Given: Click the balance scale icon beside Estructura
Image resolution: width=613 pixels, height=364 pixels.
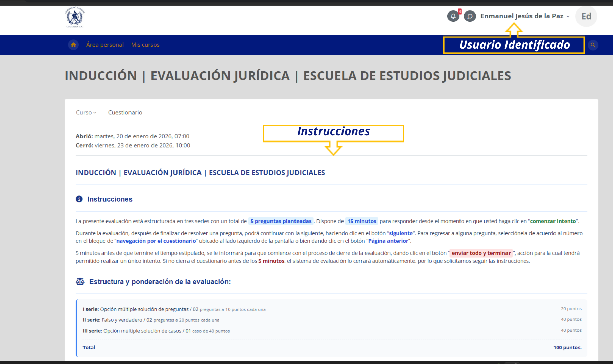Looking at the screenshot, I should click(80, 282).
